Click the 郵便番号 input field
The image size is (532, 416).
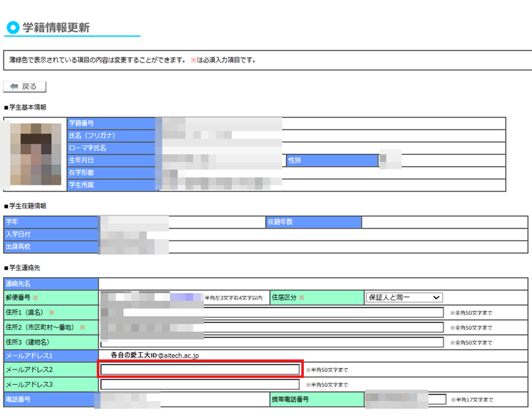point(152,298)
